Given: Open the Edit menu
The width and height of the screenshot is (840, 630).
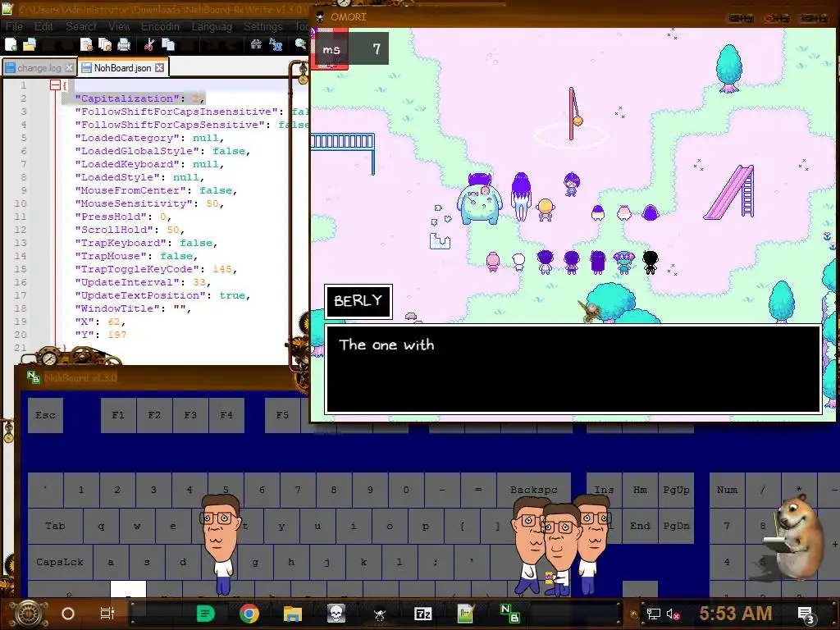Looking at the screenshot, I should (x=43, y=27).
